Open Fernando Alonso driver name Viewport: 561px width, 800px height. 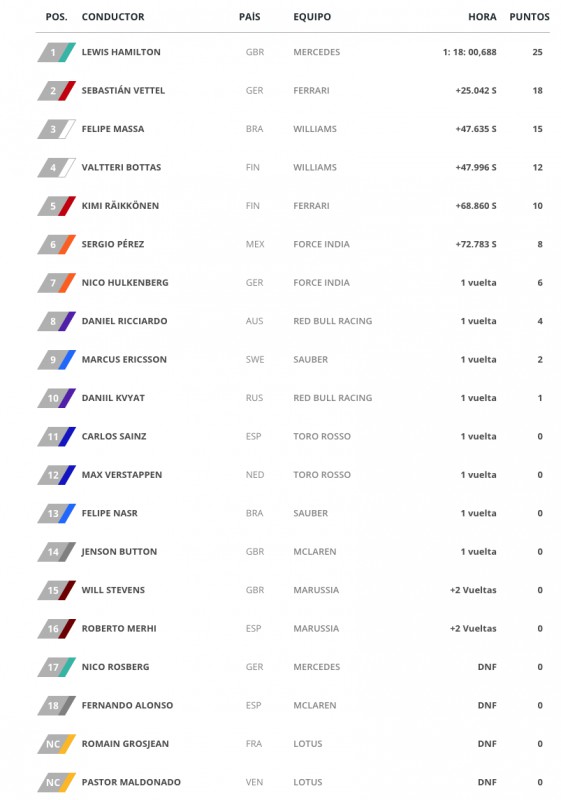127,705
